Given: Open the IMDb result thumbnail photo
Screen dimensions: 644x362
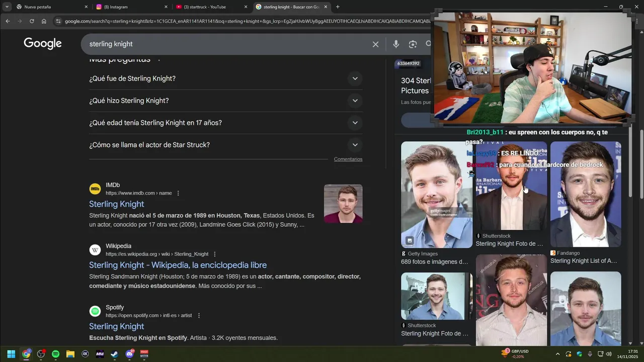Looking at the screenshot, I should pyautogui.click(x=343, y=204).
